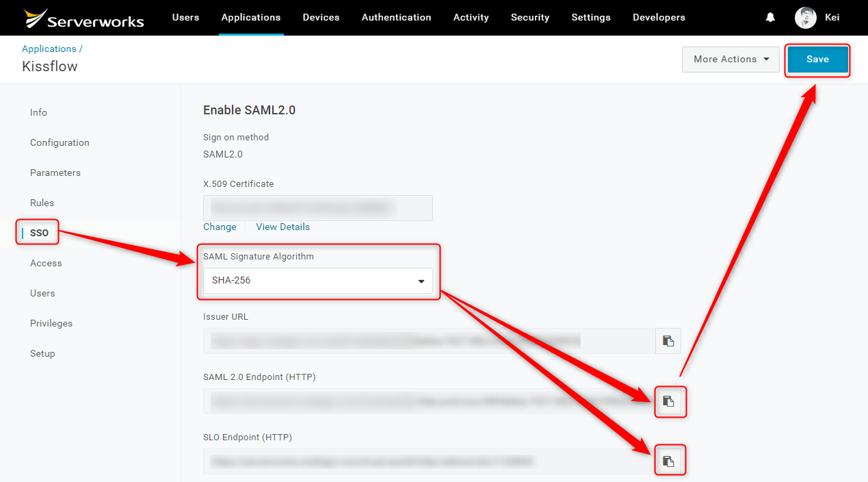Open the Users top menu
The height and width of the screenshot is (482, 868).
click(x=185, y=18)
